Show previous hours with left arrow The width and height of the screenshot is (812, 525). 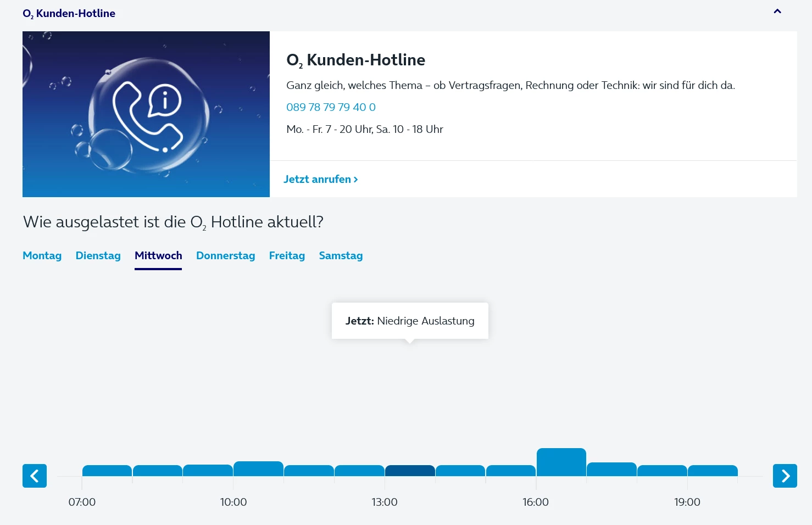(35, 476)
